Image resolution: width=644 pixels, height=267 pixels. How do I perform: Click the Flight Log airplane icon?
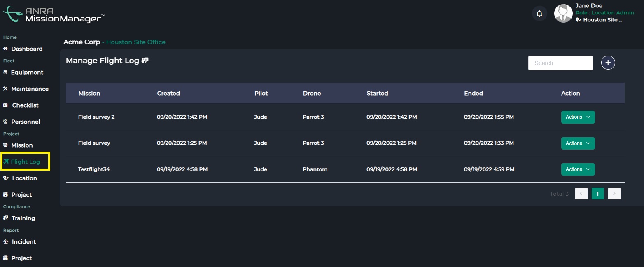6,162
